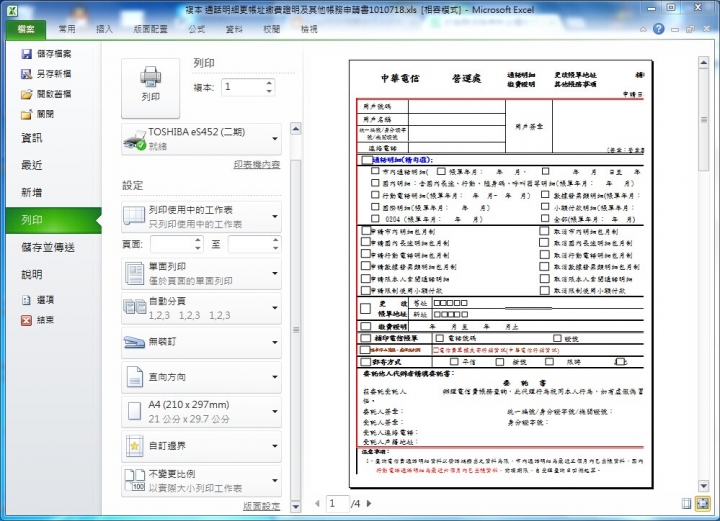This screenshot has width=720, height=521.
Task: Click settings panel scrollbar up arrow
Action: [x=296, y=129]
